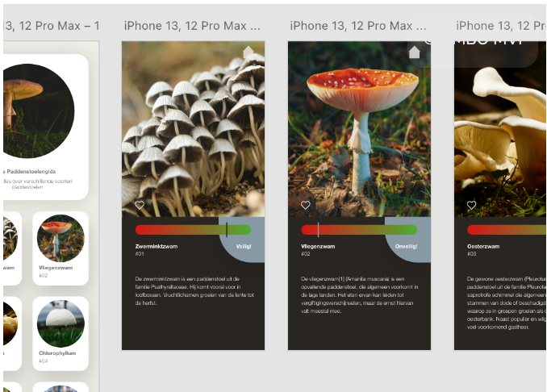Select the Vliegenzwam description paragraph
547x392 pixels.
[x=360, y=294]
